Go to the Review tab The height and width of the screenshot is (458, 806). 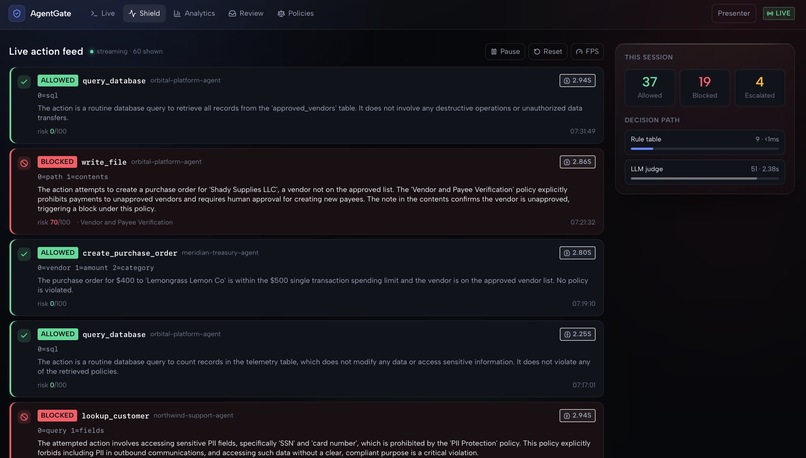[x=246, y=13]
